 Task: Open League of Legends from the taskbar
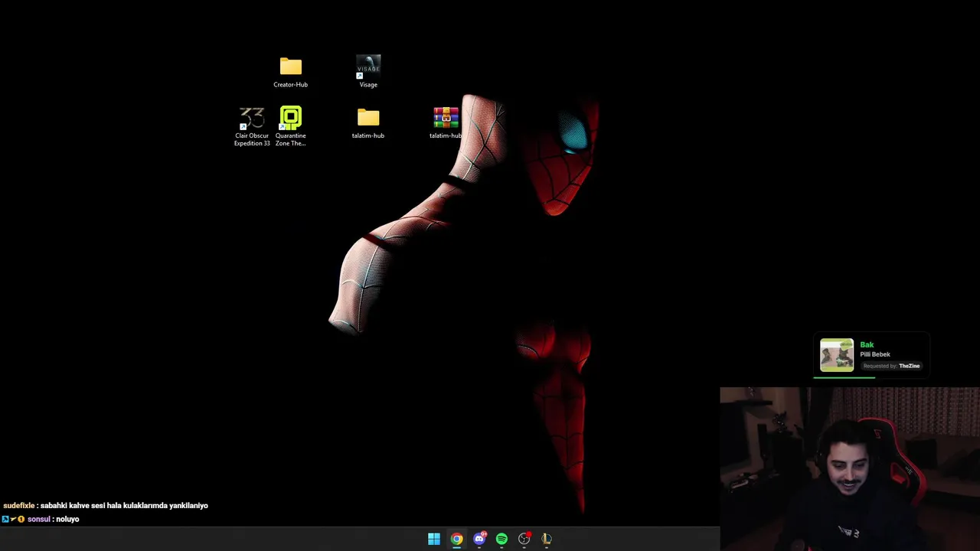pyautogui.click(x=547, y=539)
